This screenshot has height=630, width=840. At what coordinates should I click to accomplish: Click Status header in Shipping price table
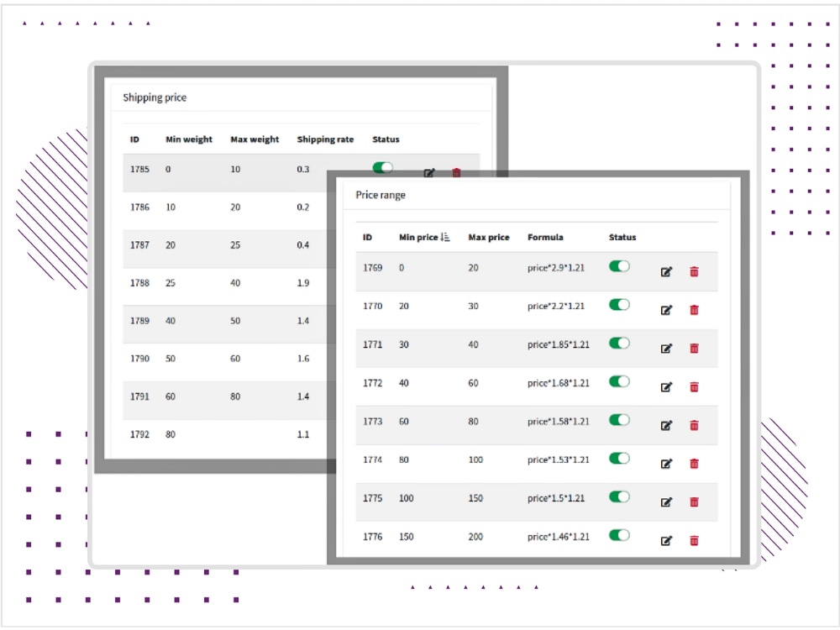click(x=386, y=139)
